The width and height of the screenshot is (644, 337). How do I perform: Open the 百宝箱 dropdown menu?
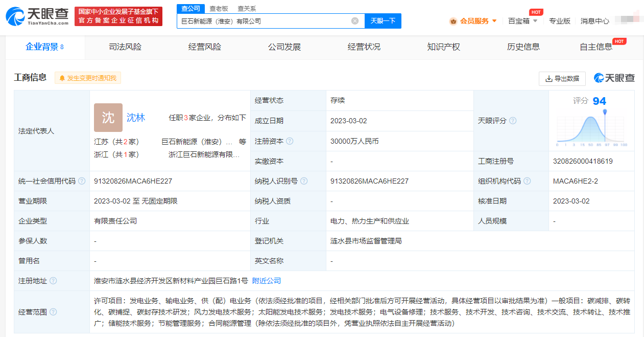(x=523, y=21)
